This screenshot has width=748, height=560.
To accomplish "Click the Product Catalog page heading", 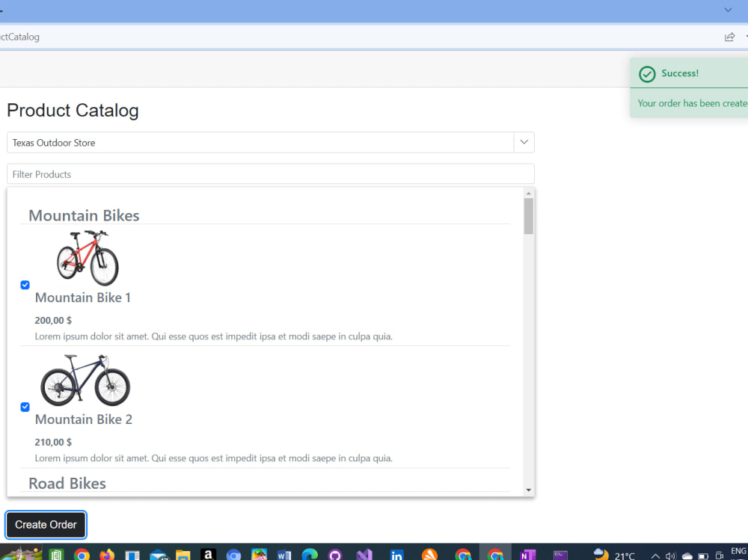I will [73, 111].
